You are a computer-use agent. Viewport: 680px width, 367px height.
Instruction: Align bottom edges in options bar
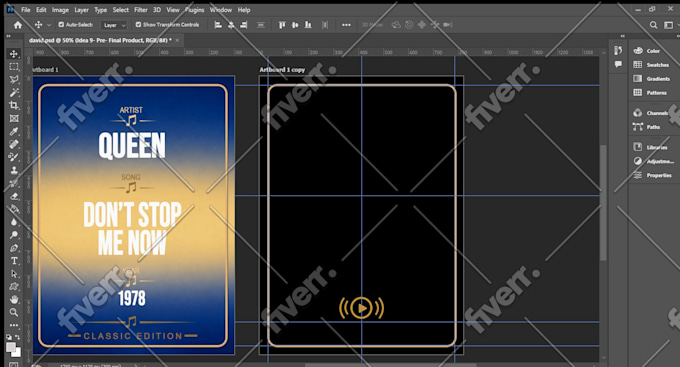[x=308, y=25]
